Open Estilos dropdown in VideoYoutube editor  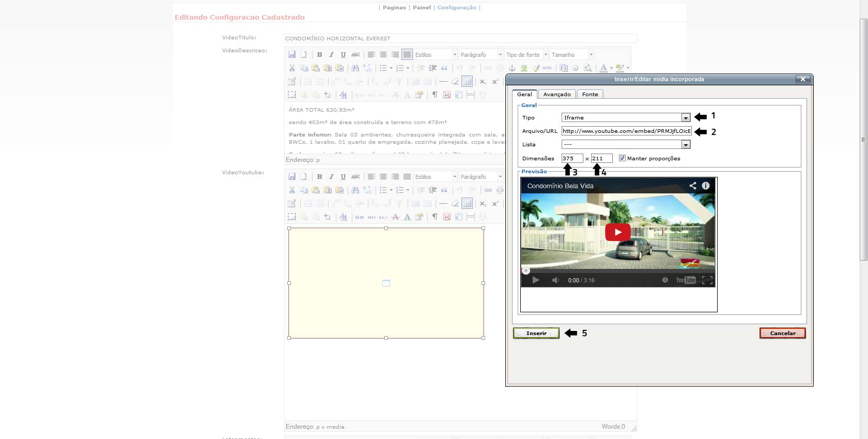click(436, 176)
